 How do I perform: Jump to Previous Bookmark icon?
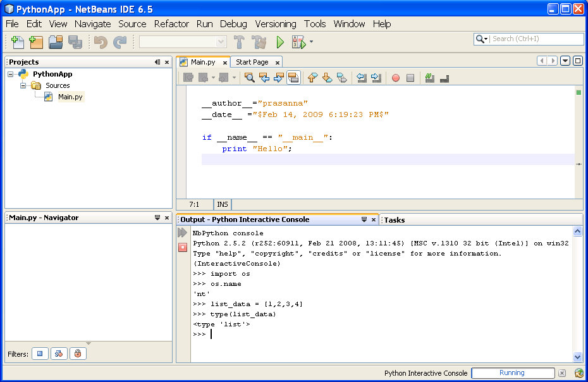[312, 78]
